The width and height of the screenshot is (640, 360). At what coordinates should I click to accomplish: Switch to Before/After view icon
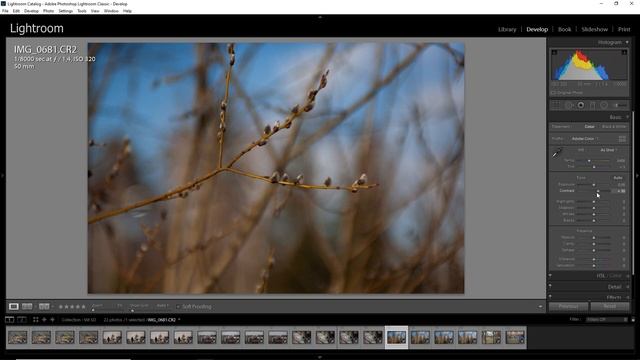click(x=44, y=306)
